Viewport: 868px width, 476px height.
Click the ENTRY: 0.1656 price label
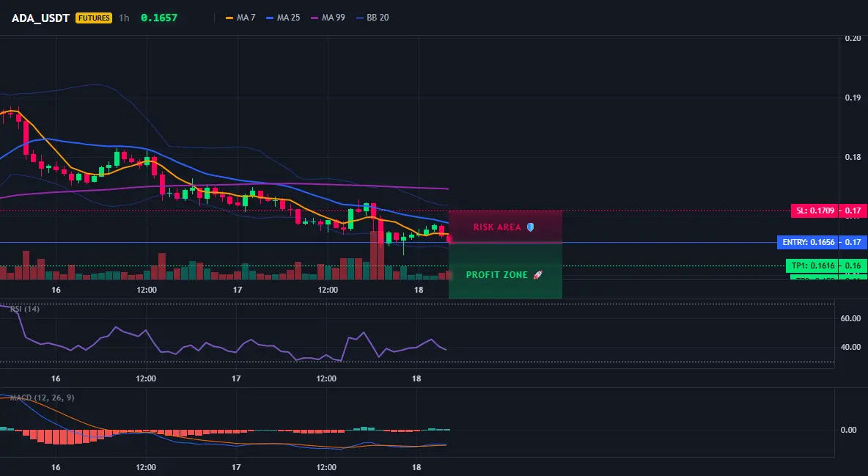808,242
